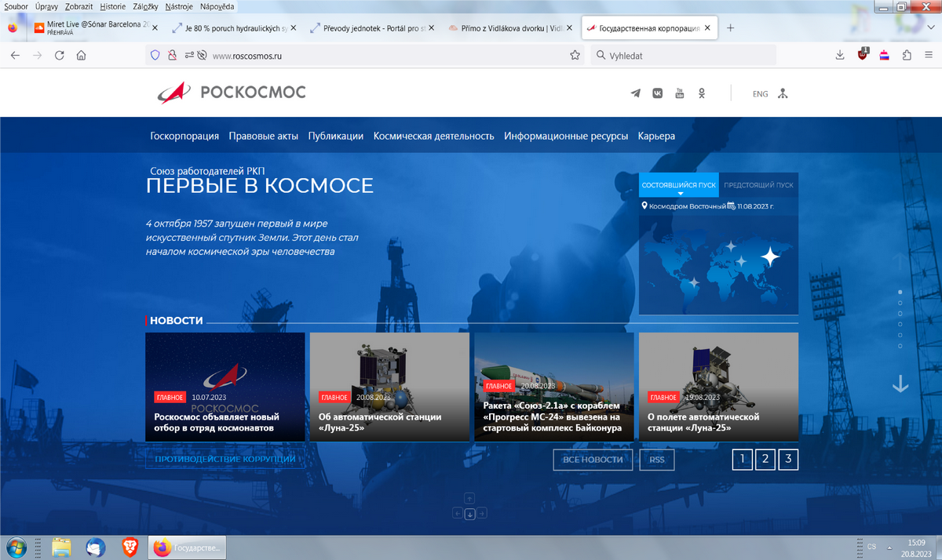Go to the browser home page
942x560 pixels.
tap(81, 56)
